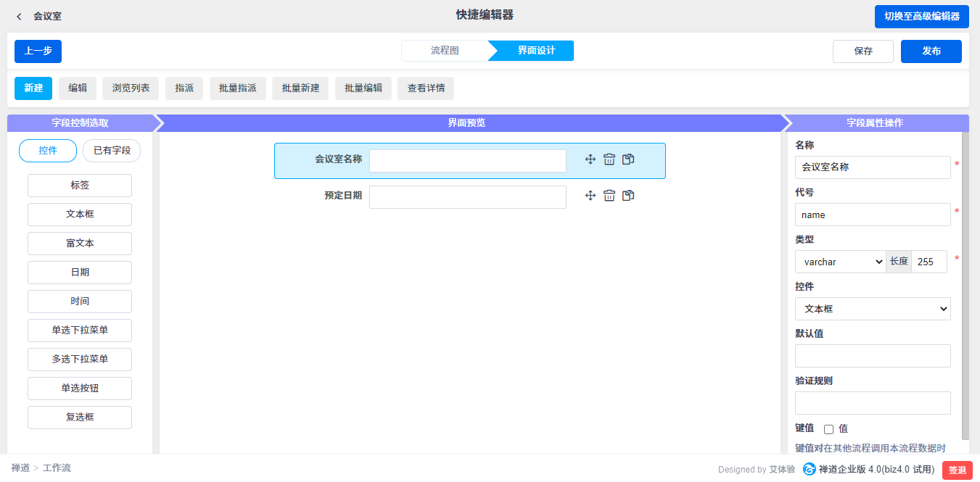Viewport: 980px width, 482px height.
Task: Switch to the 控件 option
Action: [48, 151]
